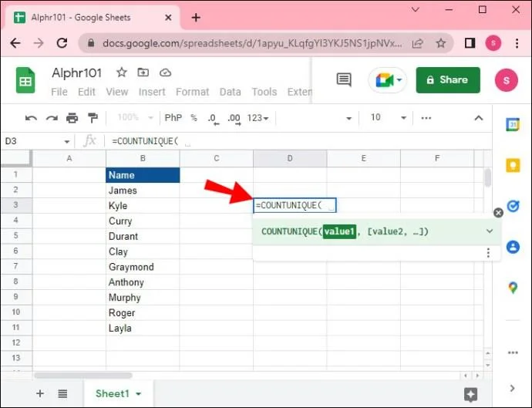
Task: Click the Redo toolbar icon
Action: [x=52, y=118]
